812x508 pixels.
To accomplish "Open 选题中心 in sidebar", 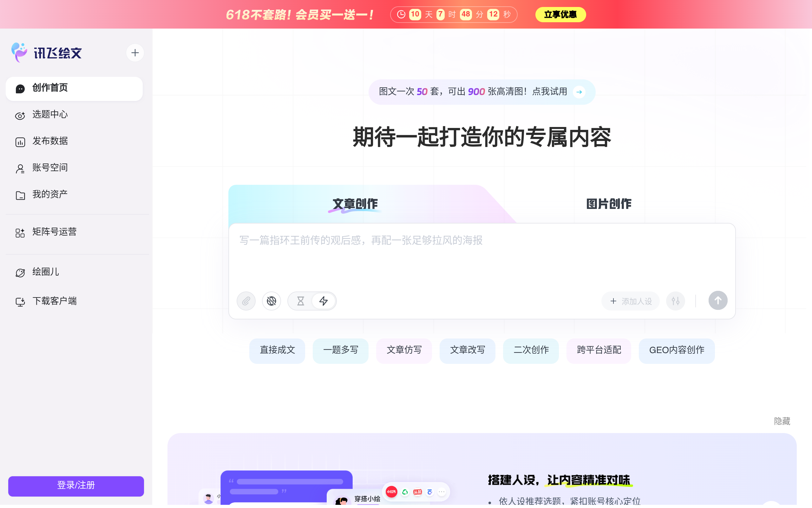I will coord(74,115).
